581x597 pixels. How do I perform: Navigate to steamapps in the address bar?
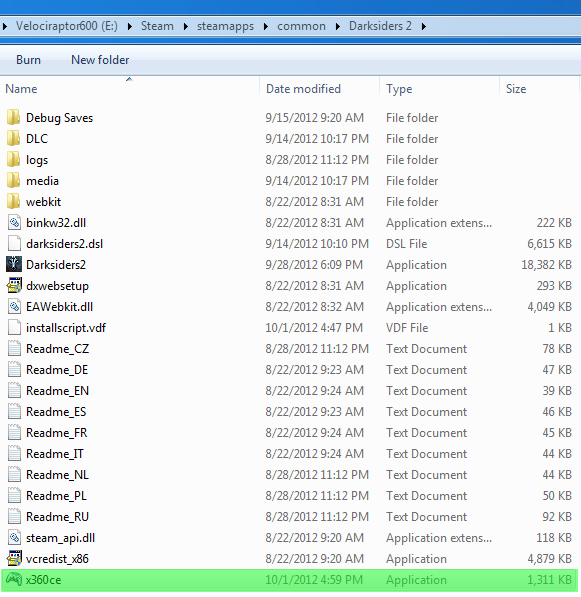[x=225, y=26]
